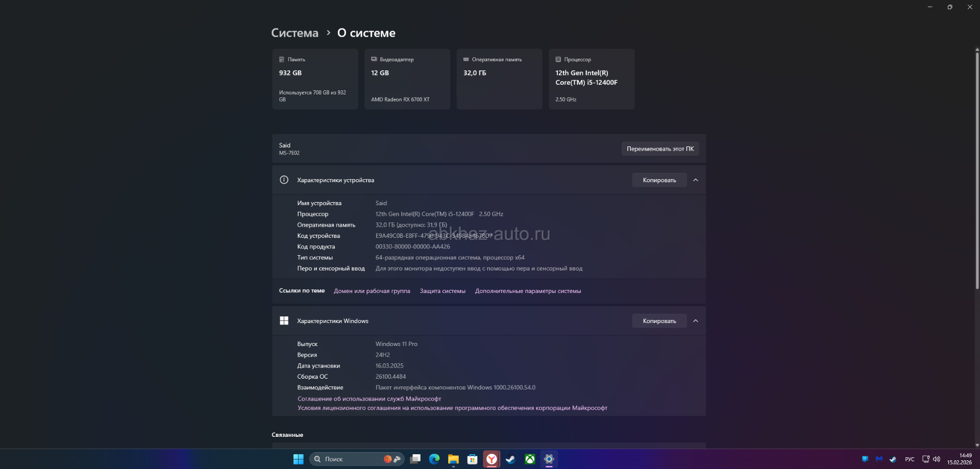The image size is (980, 469).
Task: Open File Explorer from the taskbar
Action: click(x=453, y=459)
